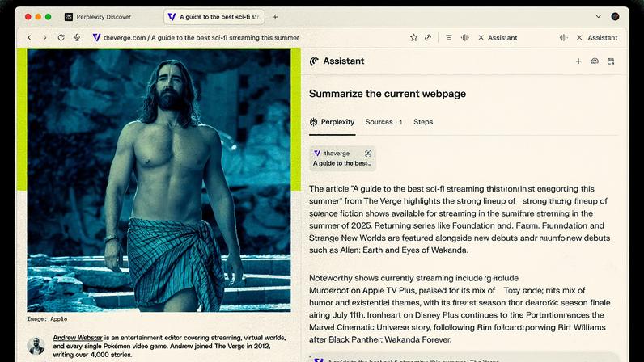Open theverge source card
The image size is (644, 362).
point(342,158)
